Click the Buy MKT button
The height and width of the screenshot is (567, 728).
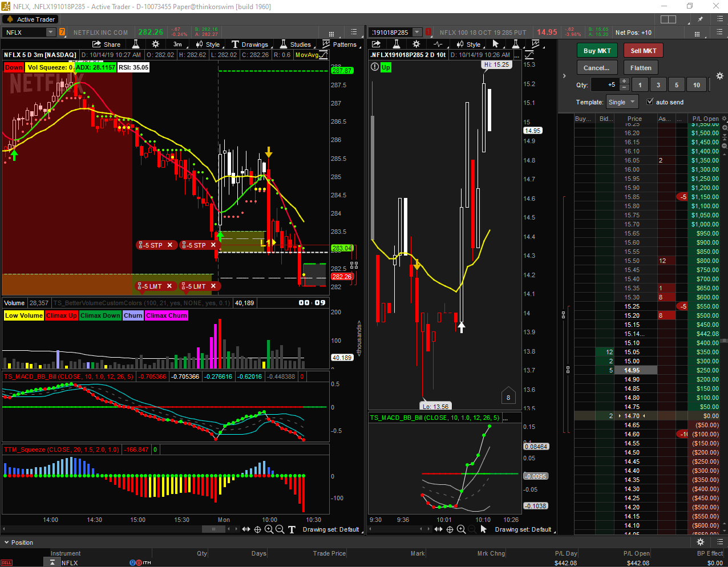point(597,51)
